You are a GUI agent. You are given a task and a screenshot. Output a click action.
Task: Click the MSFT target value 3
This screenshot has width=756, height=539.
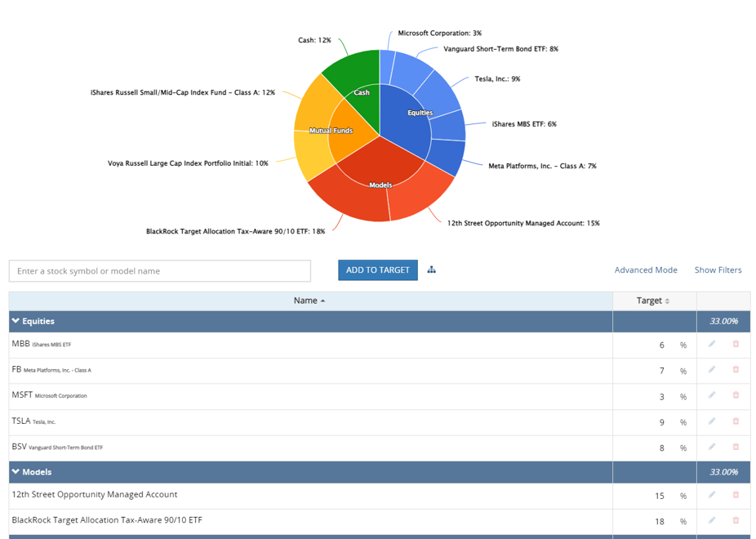[661, 397]
